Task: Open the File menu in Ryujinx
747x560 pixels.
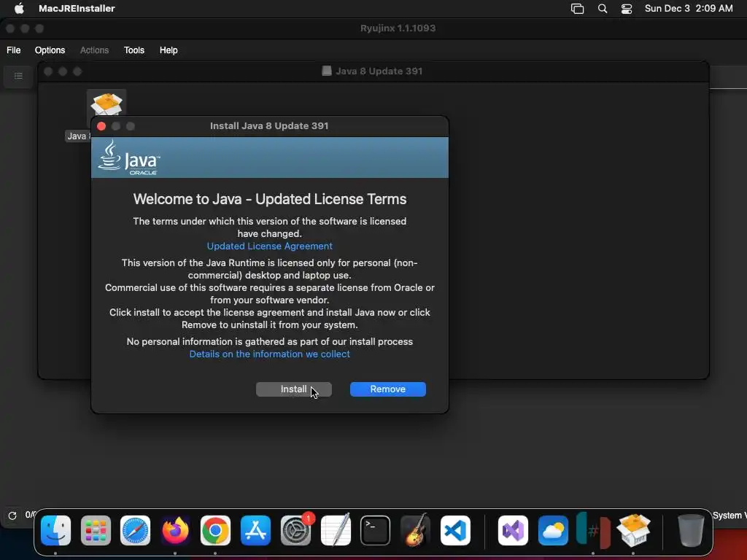Action: point(13,50)
